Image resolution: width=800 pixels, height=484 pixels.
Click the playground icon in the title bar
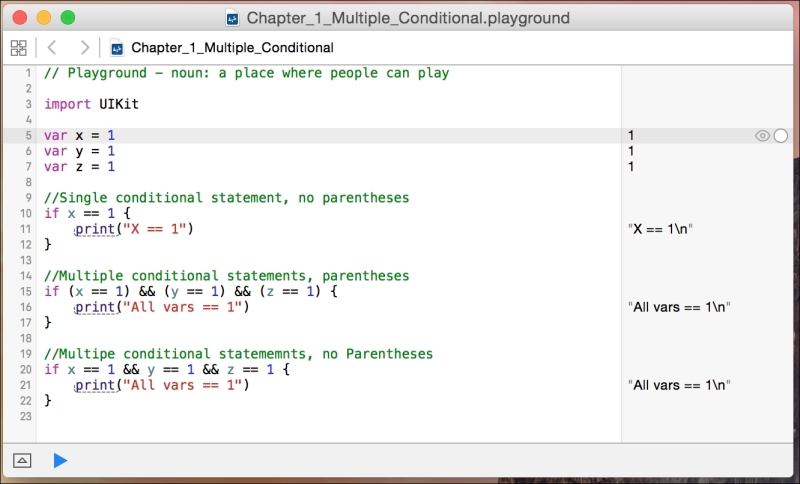point(232,18)
